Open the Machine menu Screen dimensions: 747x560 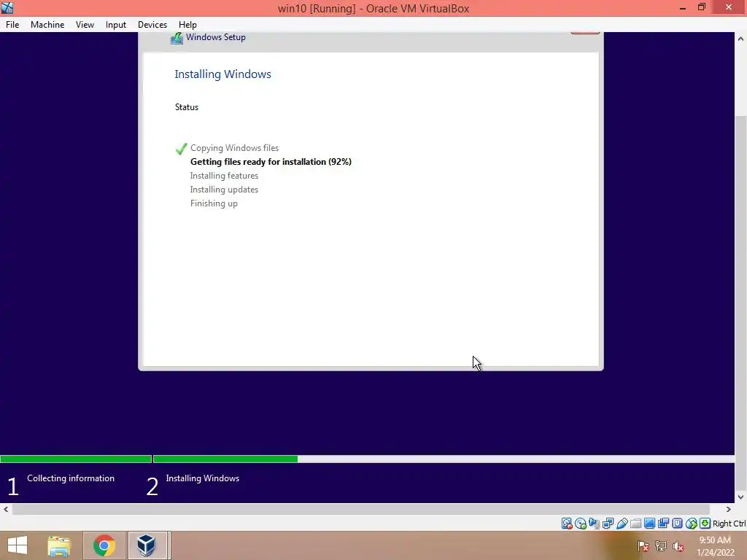tap(47, 25)
